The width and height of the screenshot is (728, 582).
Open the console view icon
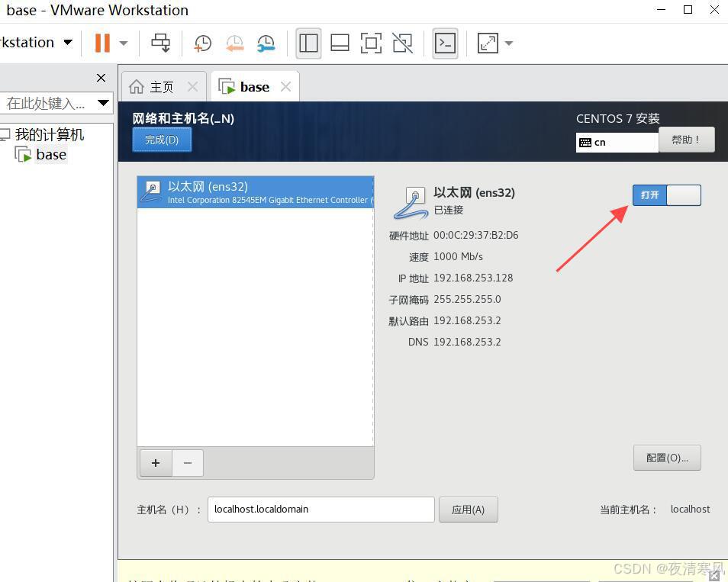[445, 43]
